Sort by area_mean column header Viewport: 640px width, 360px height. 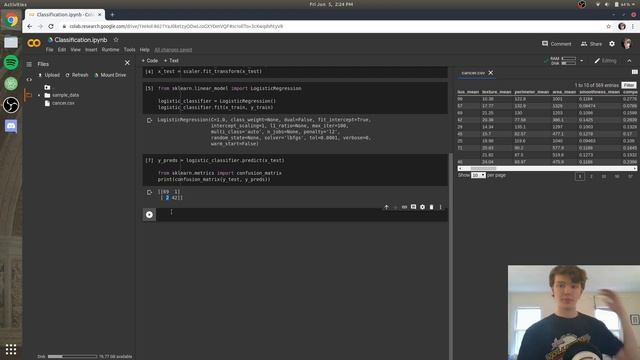pos(564,92)
